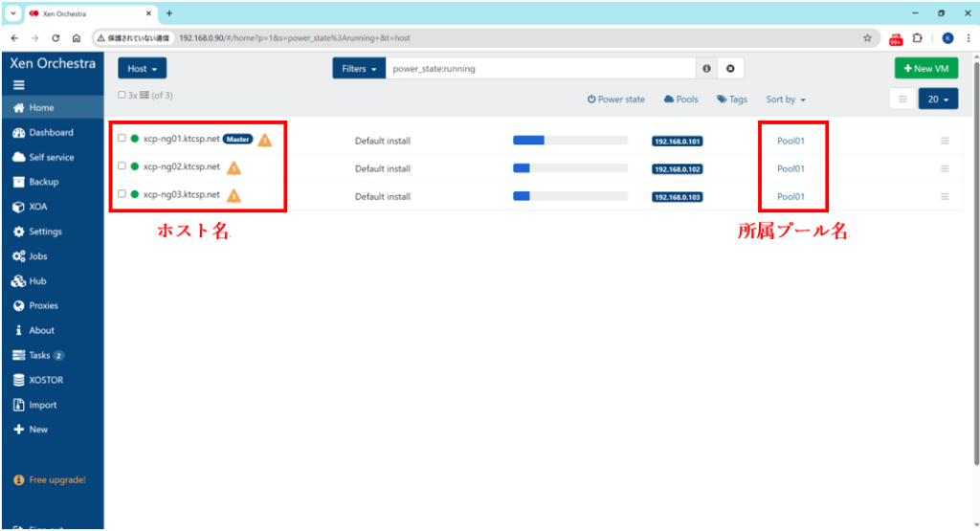
Task: Click the warning icon next to xcp-ng01 Master
Action: click(x=265, y=140)
